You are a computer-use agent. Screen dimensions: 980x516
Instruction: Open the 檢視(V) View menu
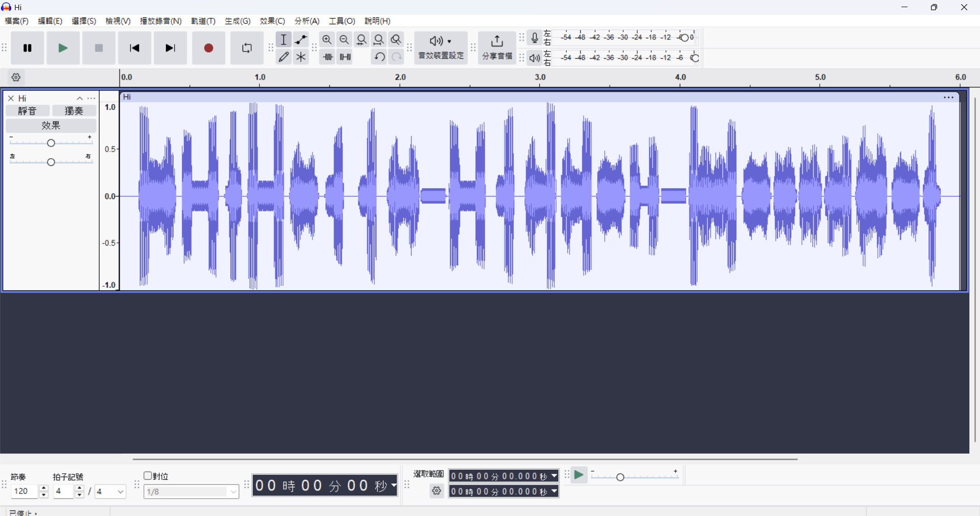[118, 21]
